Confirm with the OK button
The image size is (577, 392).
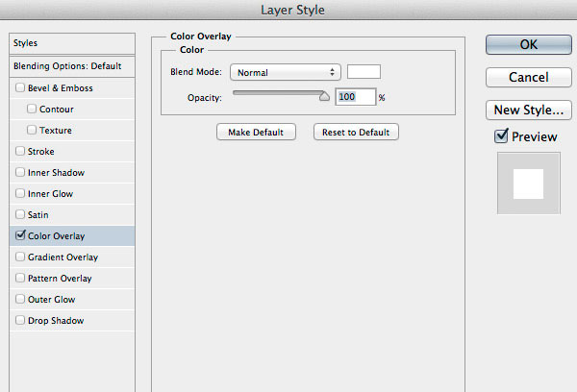coord(529,45)
